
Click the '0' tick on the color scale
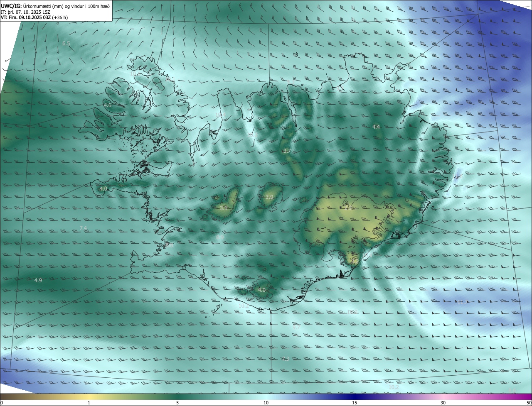[1, 403]
